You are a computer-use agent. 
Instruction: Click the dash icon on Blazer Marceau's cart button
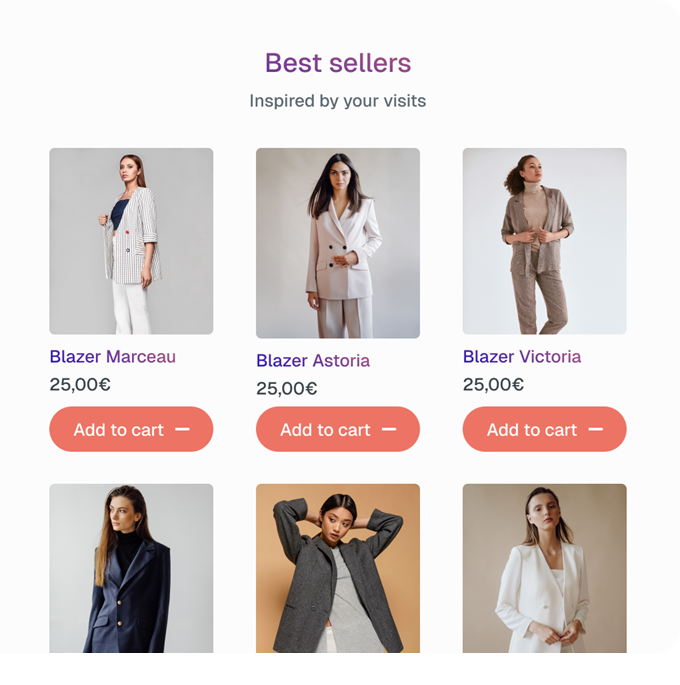click(182, 429)
